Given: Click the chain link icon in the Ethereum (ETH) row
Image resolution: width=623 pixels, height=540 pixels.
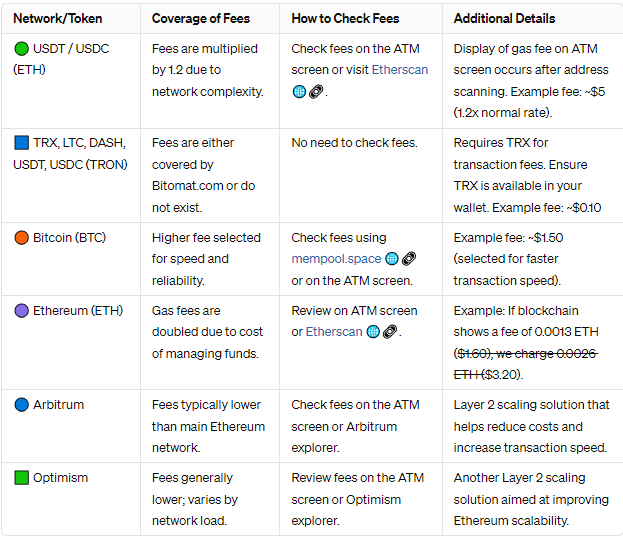Looking at the screenshot, I should click(x=389, y=332).
